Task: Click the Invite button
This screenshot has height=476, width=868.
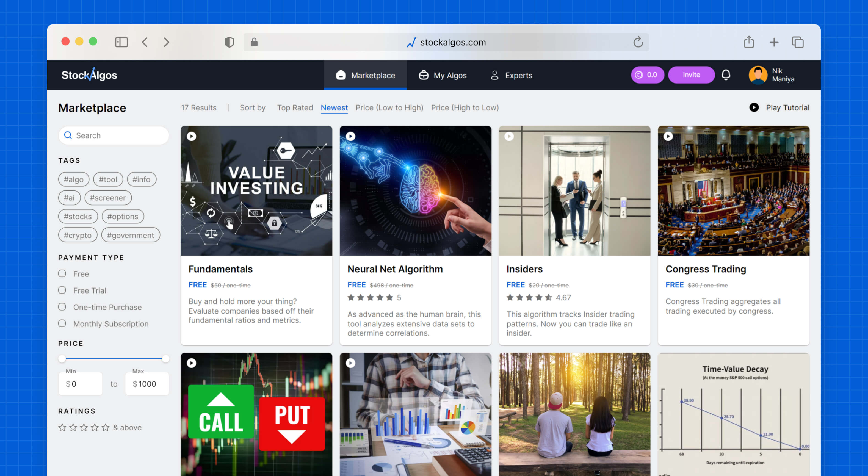Action: 691,75
